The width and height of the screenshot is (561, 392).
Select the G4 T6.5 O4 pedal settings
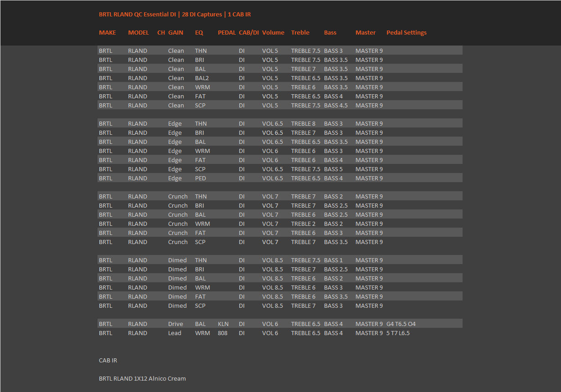(401, 324)
